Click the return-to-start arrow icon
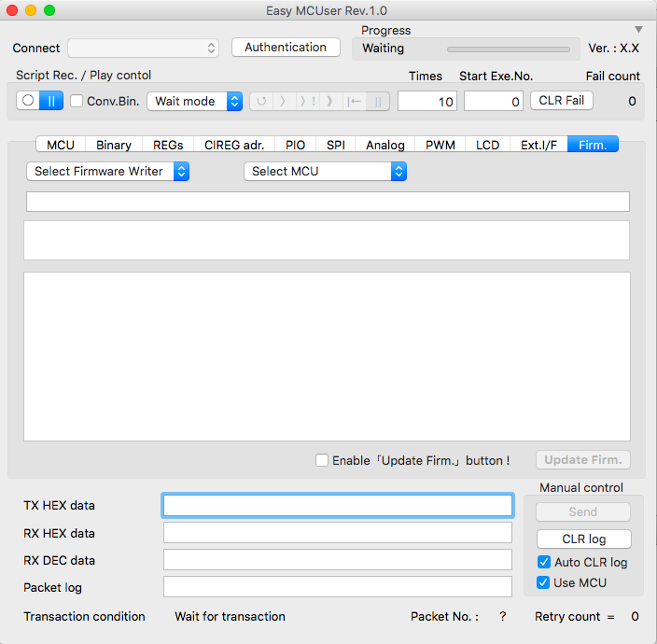 [x=354, y=102]
